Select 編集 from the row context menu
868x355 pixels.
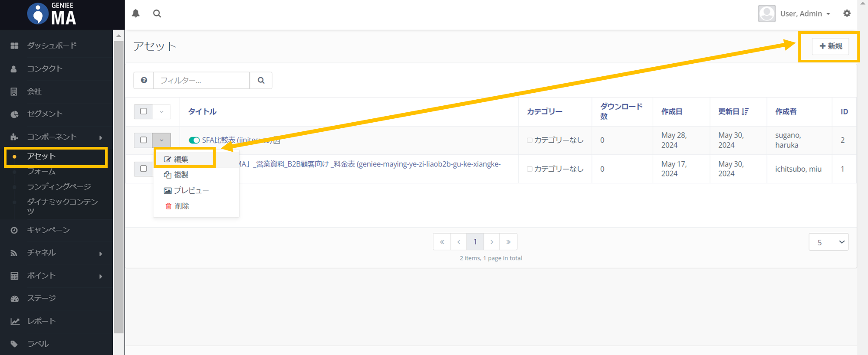pyautogui.click(x=181, y=159)
